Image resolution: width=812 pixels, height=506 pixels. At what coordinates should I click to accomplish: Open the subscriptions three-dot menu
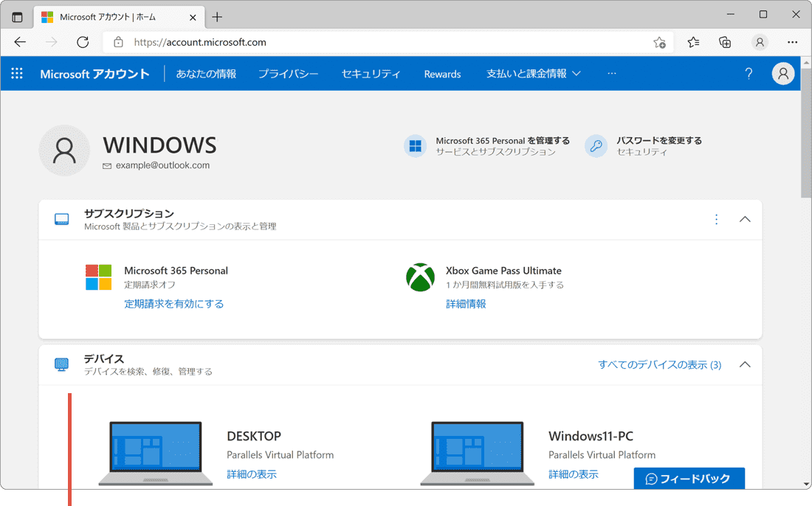point(716,219)
